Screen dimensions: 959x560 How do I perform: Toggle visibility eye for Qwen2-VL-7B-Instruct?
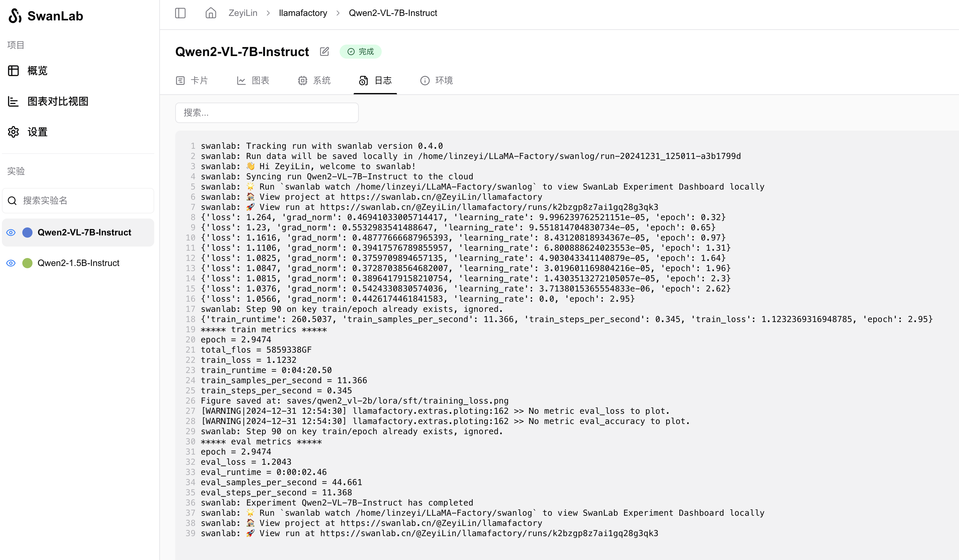pos(11,233)
